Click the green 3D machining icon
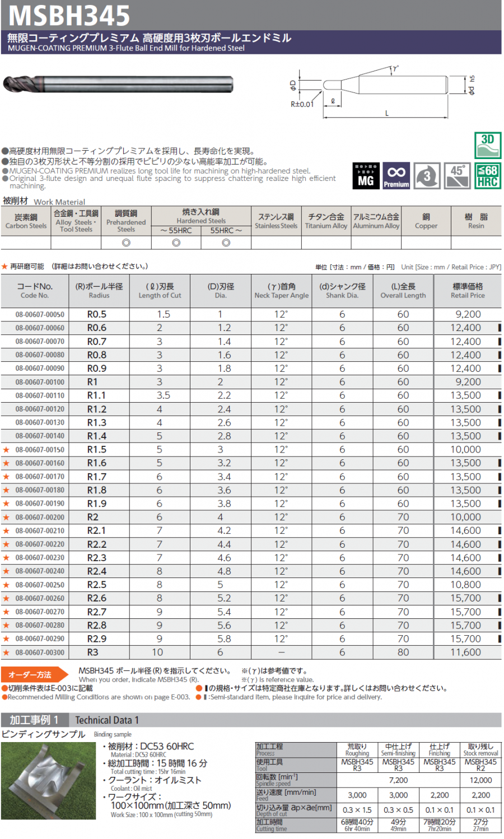The image size is (504, 839). tap(487, 146)
